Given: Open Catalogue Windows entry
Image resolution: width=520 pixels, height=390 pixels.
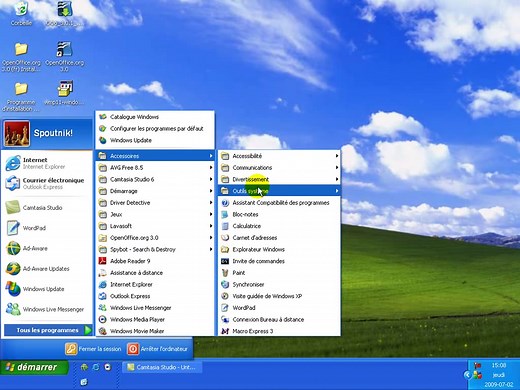Looking at the screenshot, I should tap(155, 117).
